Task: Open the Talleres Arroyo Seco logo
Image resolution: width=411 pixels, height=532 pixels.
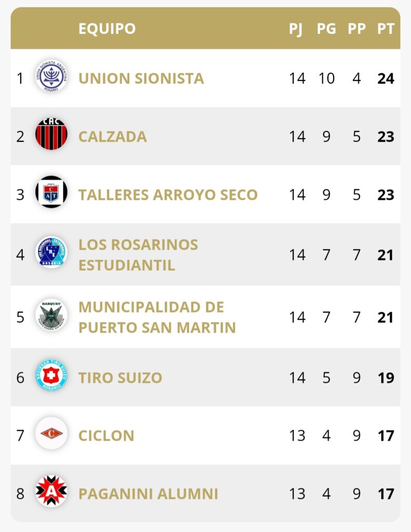Action: (51, 194)
